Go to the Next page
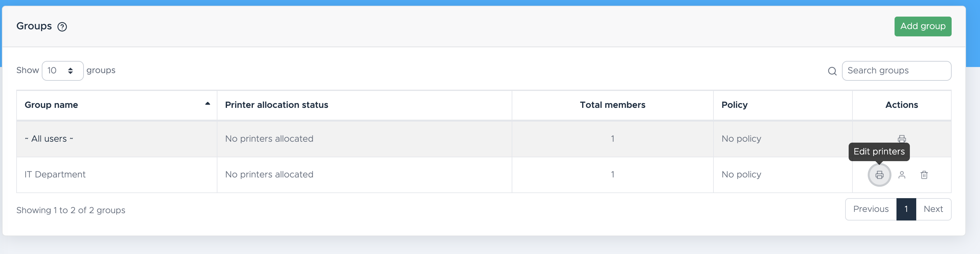This screenshot has height=254, width=980. [x=933, y=209]
